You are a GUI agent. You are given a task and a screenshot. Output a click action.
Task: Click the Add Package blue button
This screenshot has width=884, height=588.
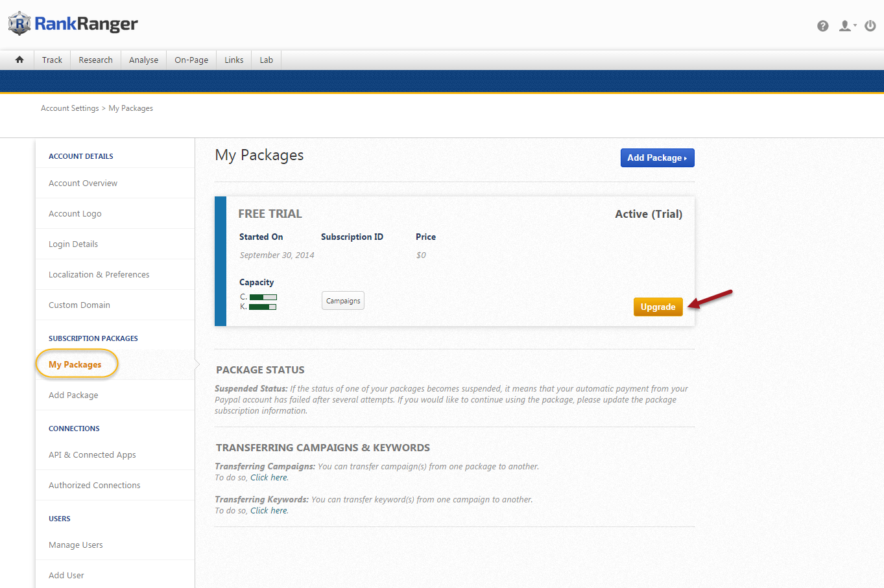click(x=657, y=158)
